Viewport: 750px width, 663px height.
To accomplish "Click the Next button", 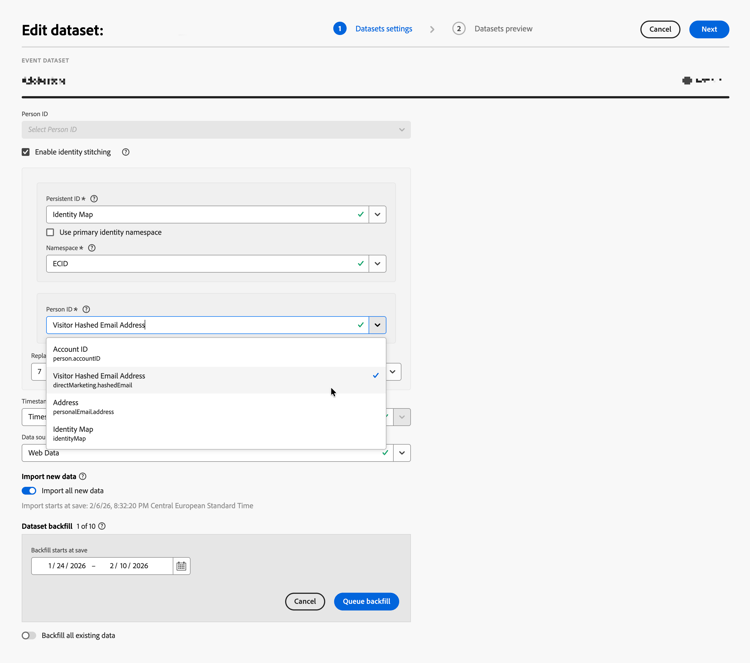I will [x=709, y=29].
